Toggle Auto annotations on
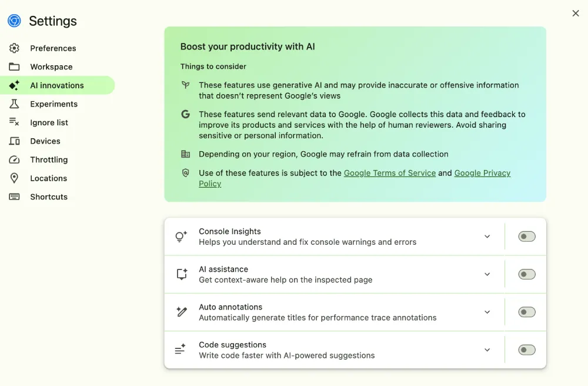Viewport: 588px width, 386px height. pyautogui.click(x=526, y=312)
